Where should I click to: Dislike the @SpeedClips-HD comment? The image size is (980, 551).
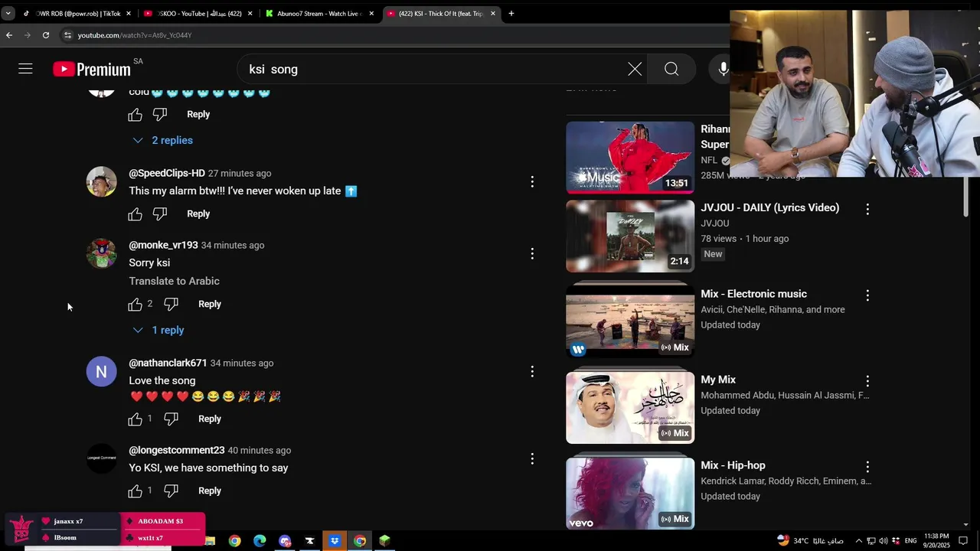(159, 214)
